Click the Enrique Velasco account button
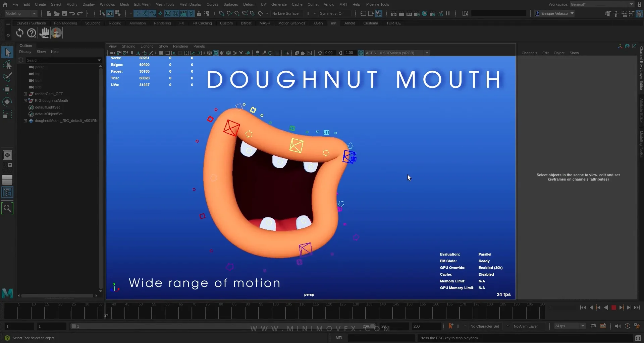Viewport: 644px width, 343px height. coord(554,13)
